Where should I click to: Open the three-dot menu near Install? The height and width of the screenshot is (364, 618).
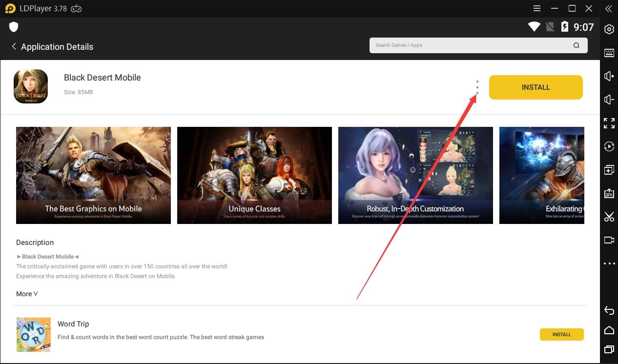tap(477, 87)
